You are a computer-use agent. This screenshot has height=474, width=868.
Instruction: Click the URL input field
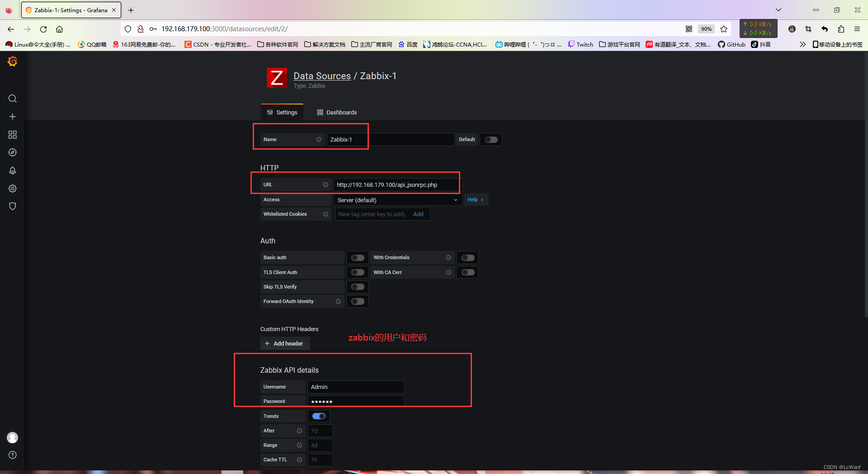(398, 185)
